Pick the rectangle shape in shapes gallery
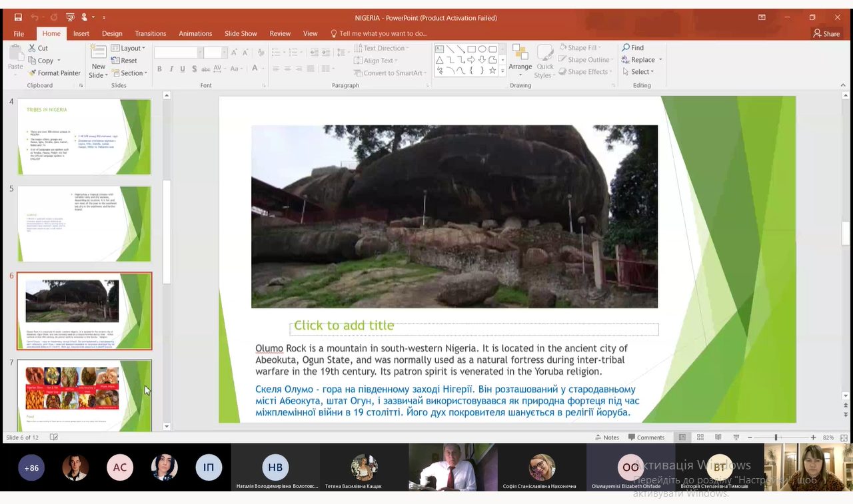The width and height of the screenshot is (853, 504). [471, 49]
